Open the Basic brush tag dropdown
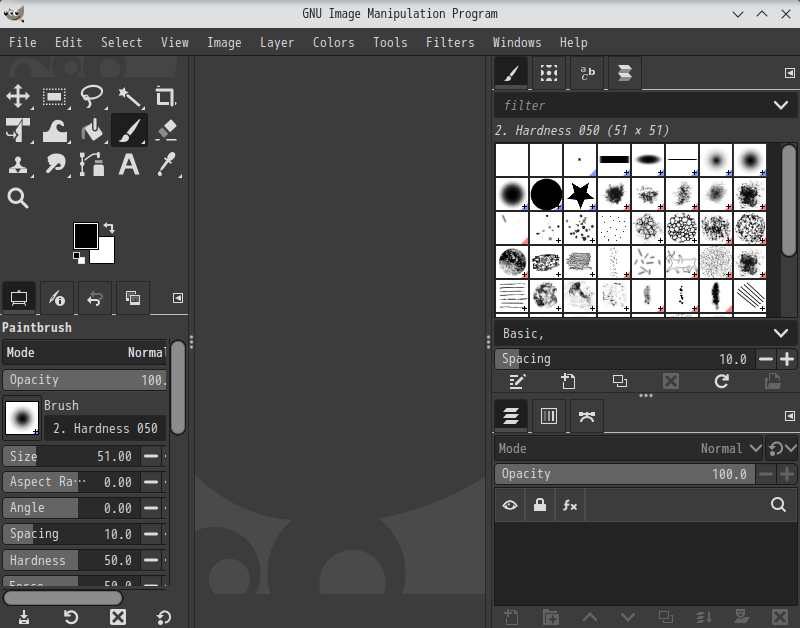Image resolution: width=800 pixels, height=628 pixels. (x=781, y=333)
